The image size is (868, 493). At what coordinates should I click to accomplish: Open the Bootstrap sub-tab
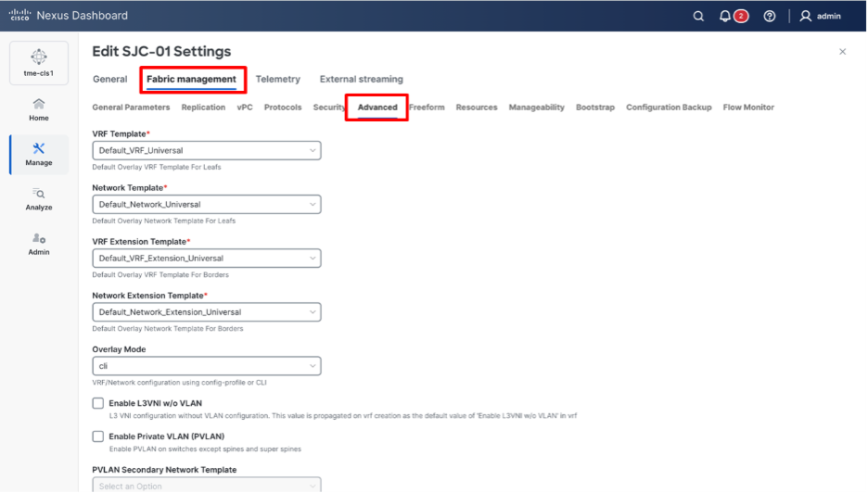[595, 107]
